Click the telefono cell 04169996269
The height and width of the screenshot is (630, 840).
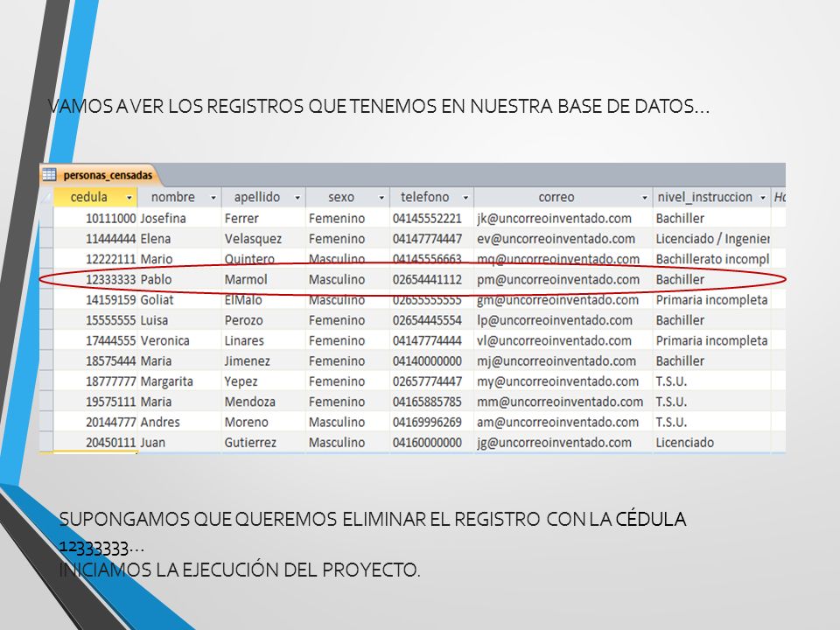(431, 422)
